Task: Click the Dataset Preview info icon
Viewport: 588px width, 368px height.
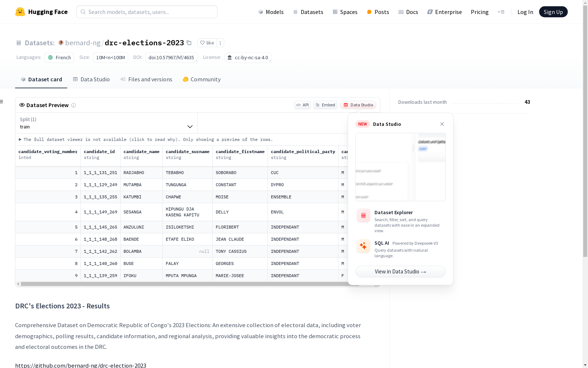Action: click(x=73, y=105)
